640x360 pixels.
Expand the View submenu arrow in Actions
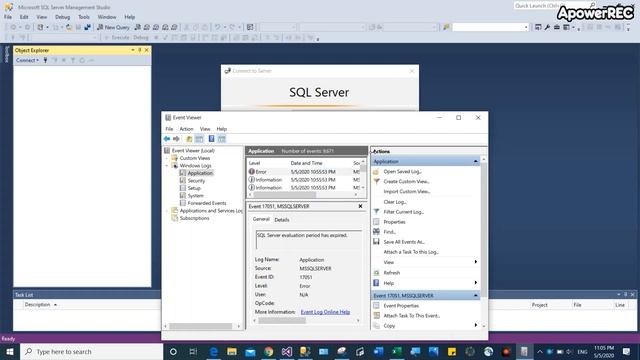(476, 262)
